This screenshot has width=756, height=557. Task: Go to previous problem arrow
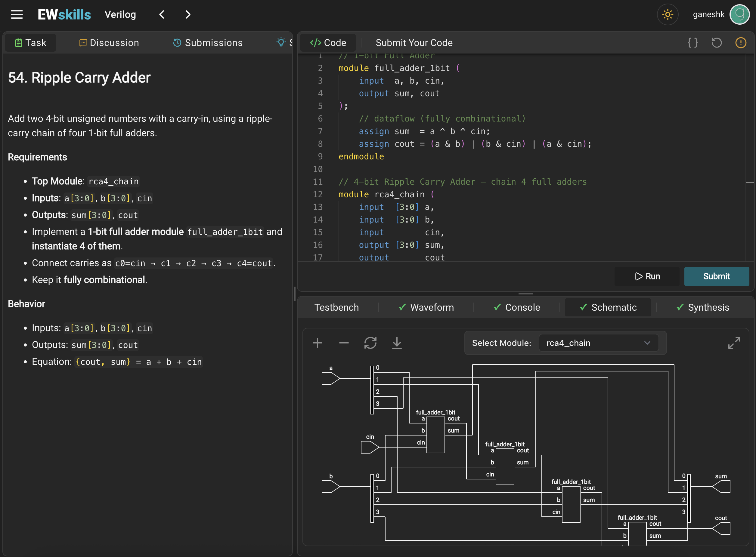click(x=162, y=14)
